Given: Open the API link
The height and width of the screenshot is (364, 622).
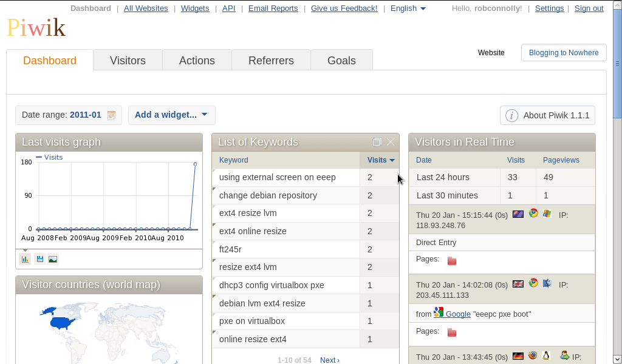Looking at the screenshot, I should 229,8.
